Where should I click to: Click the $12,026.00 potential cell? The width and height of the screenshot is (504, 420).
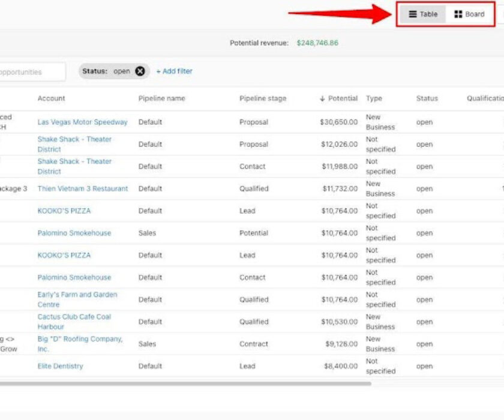(x=339, y=144)
